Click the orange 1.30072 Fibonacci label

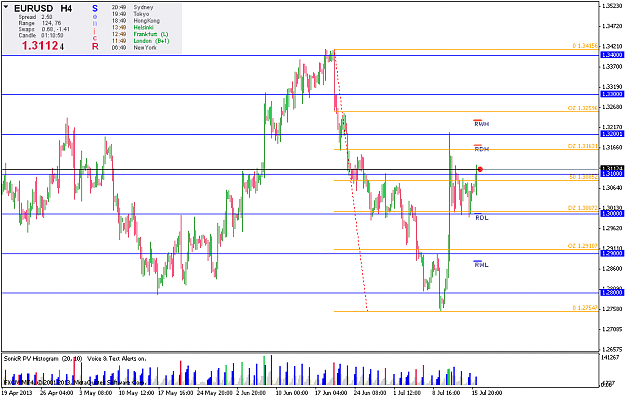tap(583, 208)
